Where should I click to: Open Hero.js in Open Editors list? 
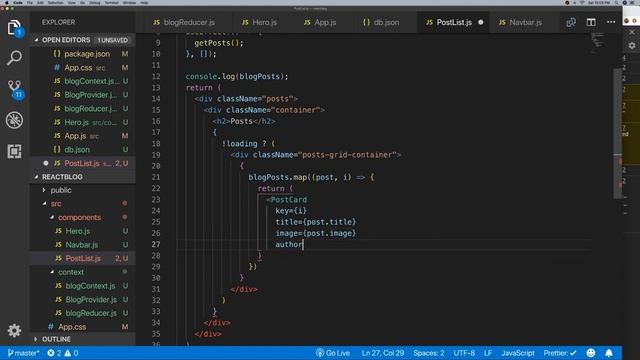click(x=83, y=122)
